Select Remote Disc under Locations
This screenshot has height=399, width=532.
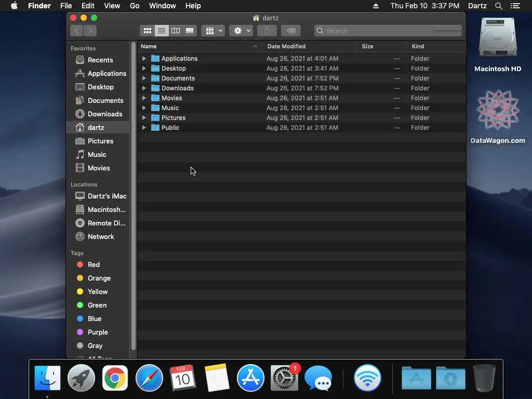pos(98,223)
